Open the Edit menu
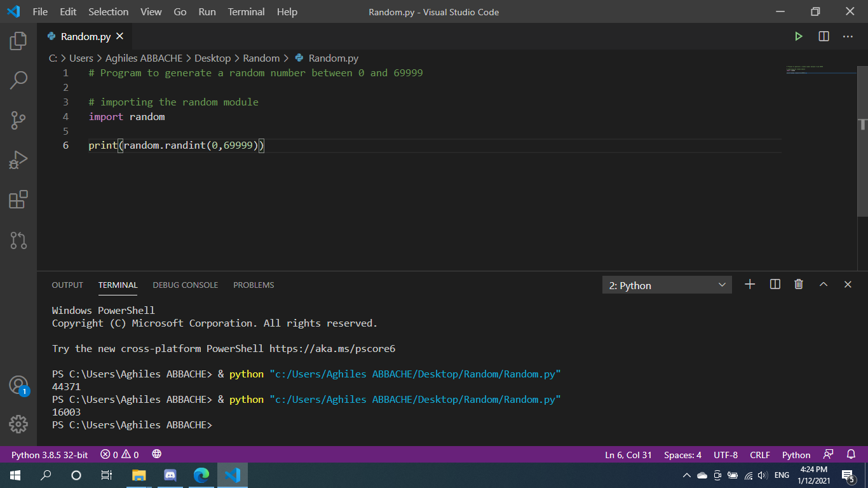Viewport: 868px width, 488px height. [68, 12]
